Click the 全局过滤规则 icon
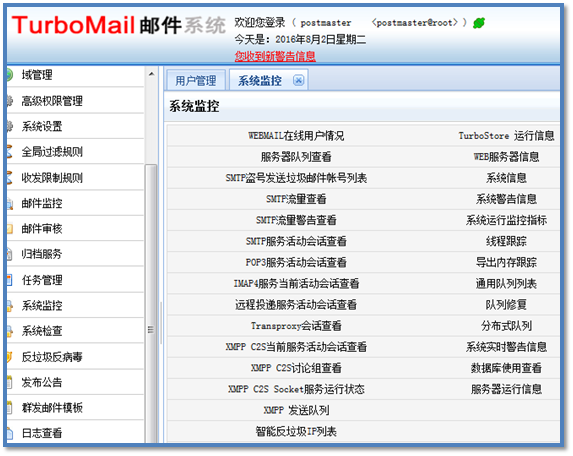 click(x=10, y=152)
